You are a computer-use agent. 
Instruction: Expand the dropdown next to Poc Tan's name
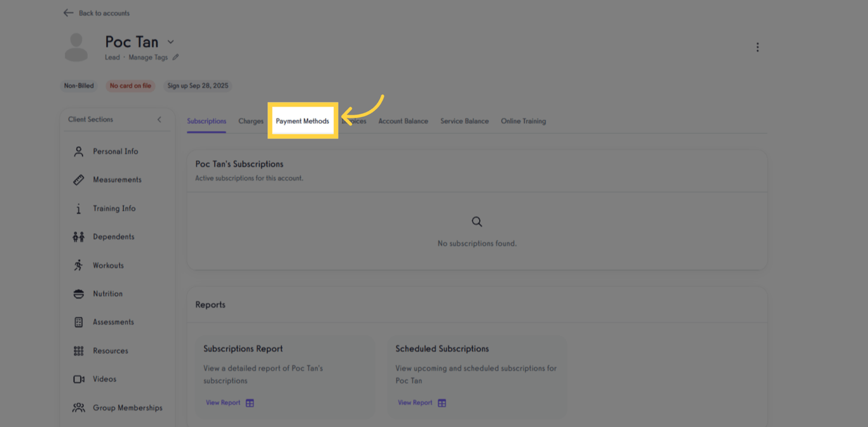170,41
